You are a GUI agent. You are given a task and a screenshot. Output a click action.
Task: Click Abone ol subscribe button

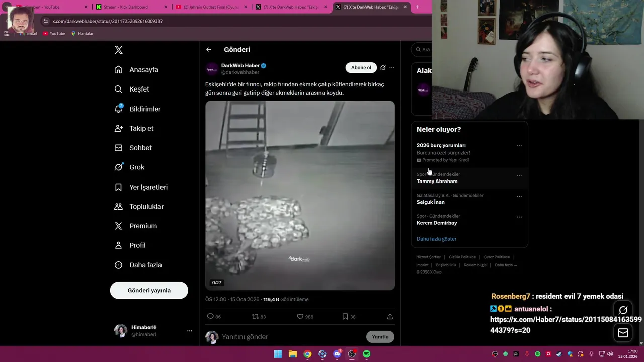361,68
